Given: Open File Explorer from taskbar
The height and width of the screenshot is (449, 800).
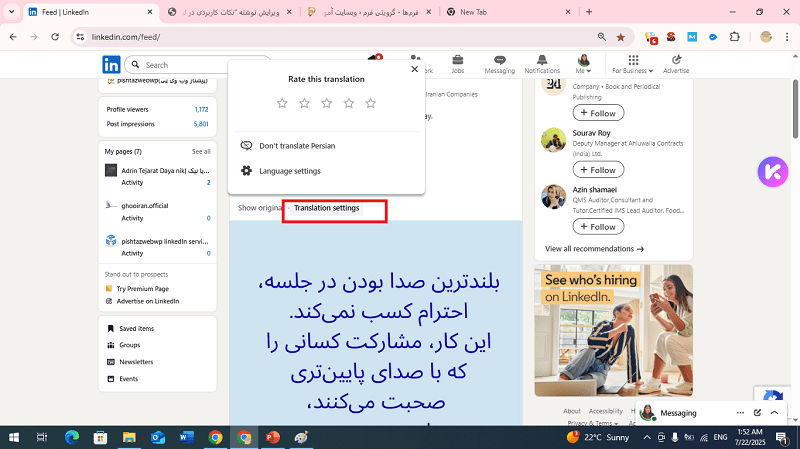Looking at the screenshot, I should (x=129, y=437).
